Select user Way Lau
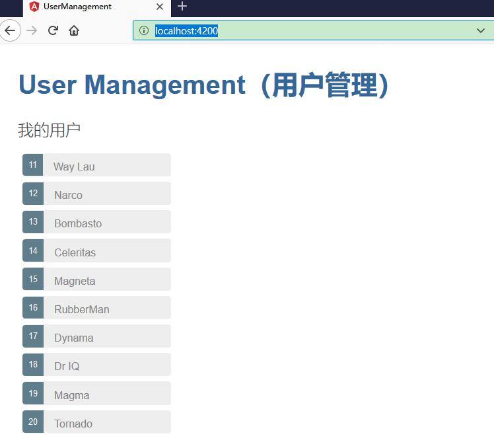This screenshot has width=494, height=448. 96,165
